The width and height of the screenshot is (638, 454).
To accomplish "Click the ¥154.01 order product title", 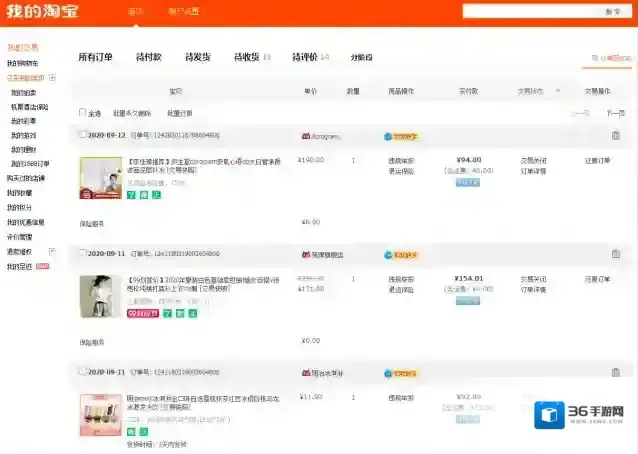I will (x=203, y=284).
